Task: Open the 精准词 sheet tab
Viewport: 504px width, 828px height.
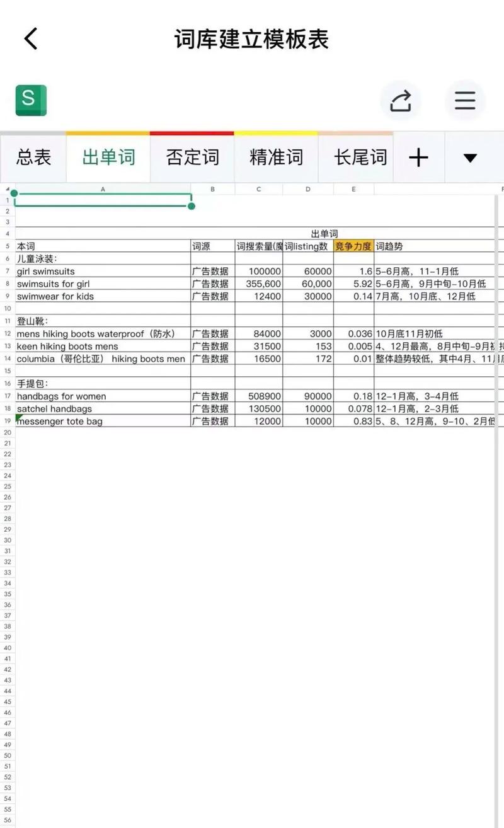Action: pyautogui.click(x=276, y=158)
